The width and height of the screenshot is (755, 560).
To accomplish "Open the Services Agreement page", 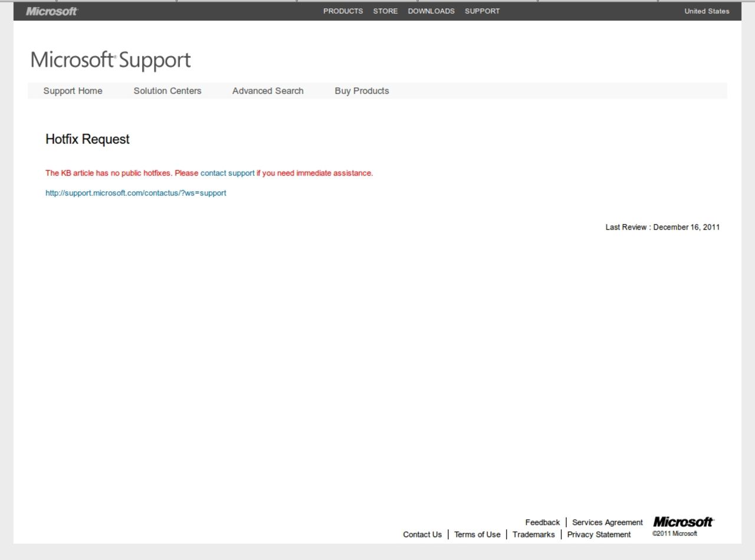I will [607, 522].
